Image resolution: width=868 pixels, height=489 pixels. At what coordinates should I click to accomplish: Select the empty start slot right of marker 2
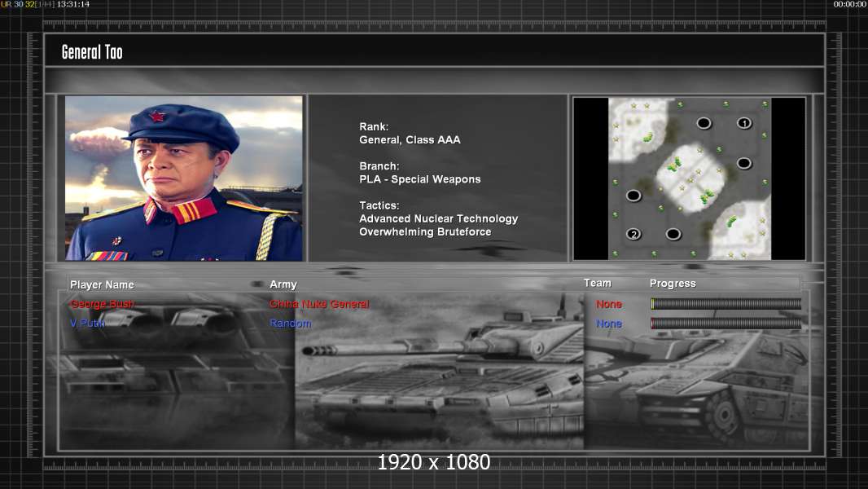673,234
